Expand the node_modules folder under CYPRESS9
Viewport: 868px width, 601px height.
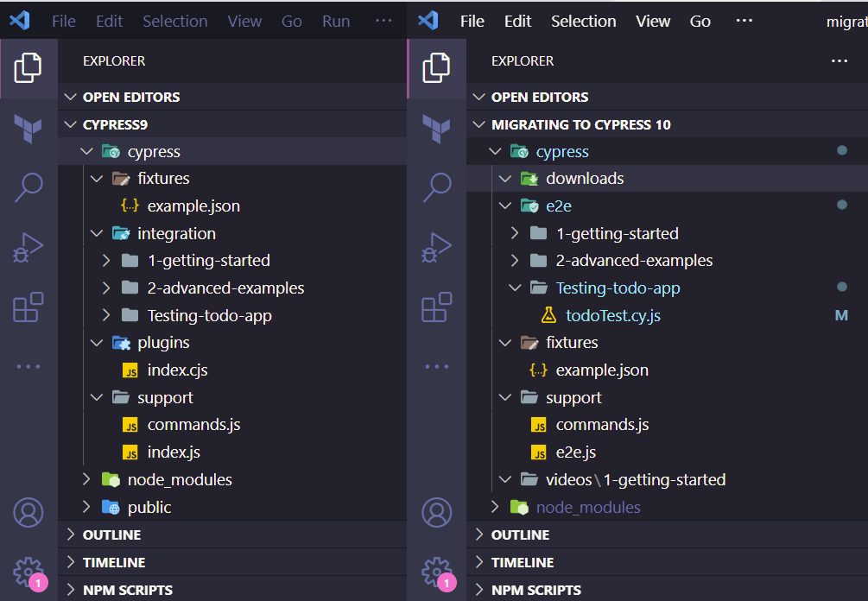pyautogui.click(x=179, y=479)
